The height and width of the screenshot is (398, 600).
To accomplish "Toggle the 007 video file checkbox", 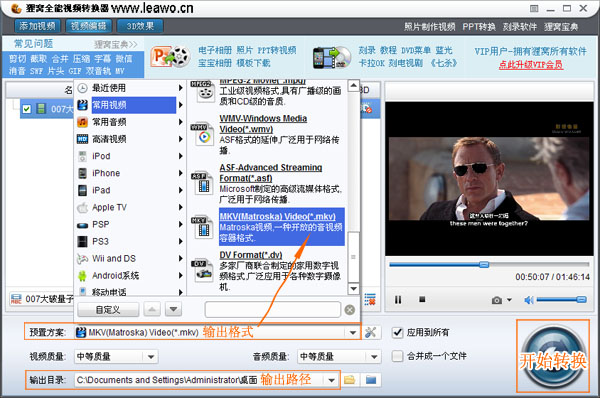I will [x=26, y=109].
